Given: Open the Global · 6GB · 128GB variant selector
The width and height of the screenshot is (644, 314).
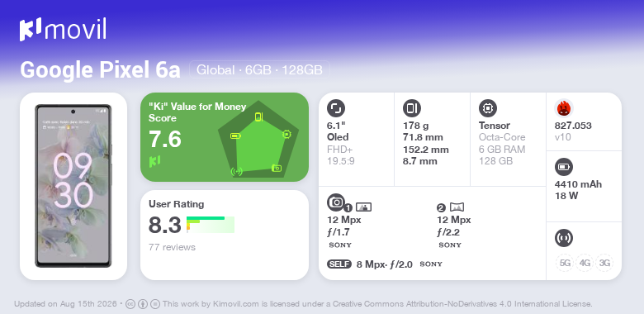Looking at the screenshot, I should tap(259, 70).
